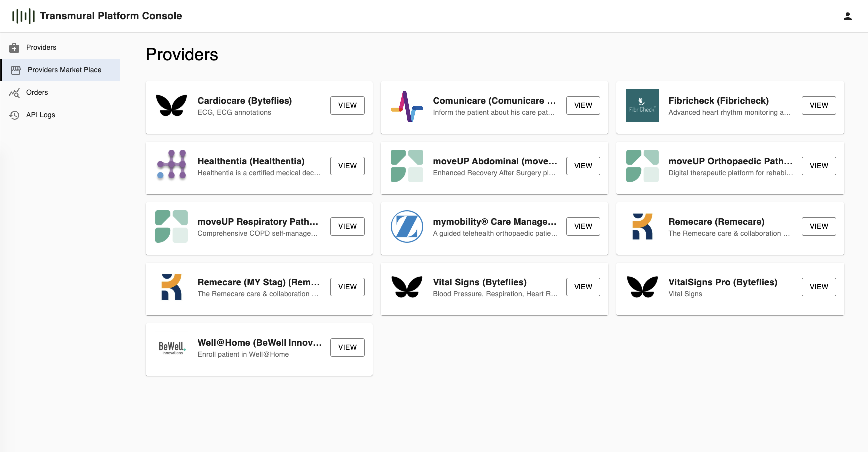868x452 pixels.
Task: Open the user account icon top right
Action: (x=847, y=16)
